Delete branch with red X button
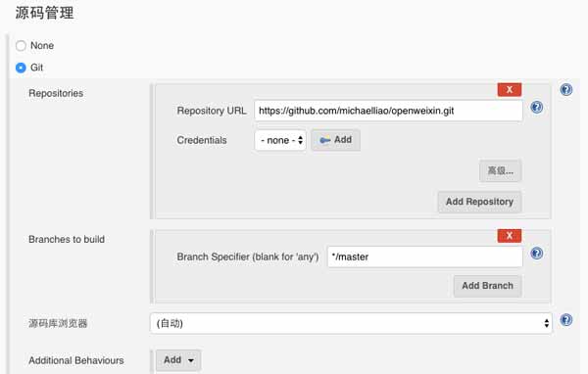The width and height of the screenshot is (588, 374). [x=510, y=236]
